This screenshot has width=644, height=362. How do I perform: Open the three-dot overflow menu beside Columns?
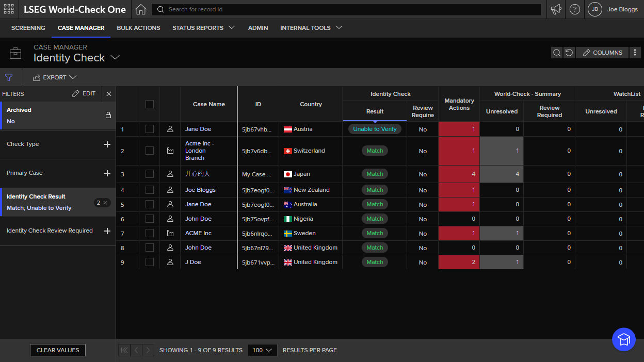[635, 52]
